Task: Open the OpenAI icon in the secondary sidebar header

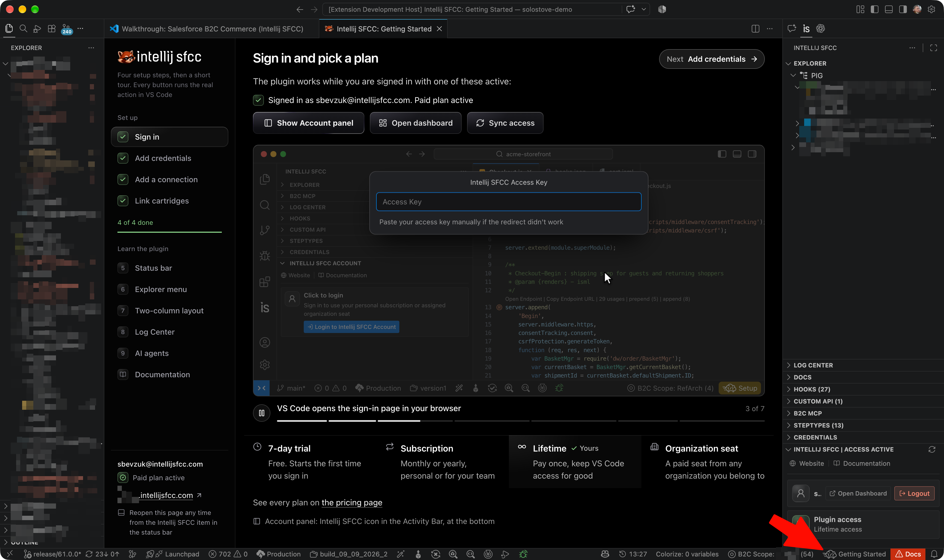Action: tap(820, 29)
